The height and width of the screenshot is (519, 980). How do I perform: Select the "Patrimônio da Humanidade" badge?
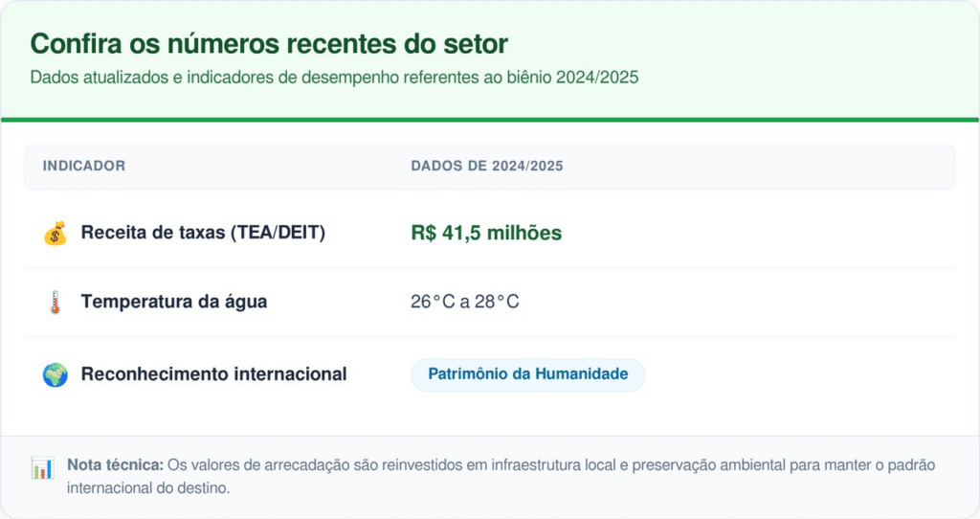click(x=528, y=374)
